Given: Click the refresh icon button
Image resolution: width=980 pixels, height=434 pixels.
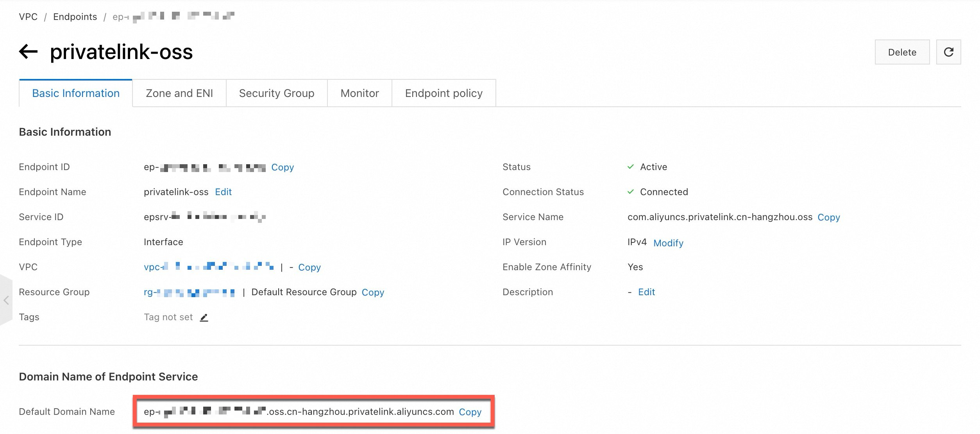Looking at the screenshot, I should (x=948, y=52).
